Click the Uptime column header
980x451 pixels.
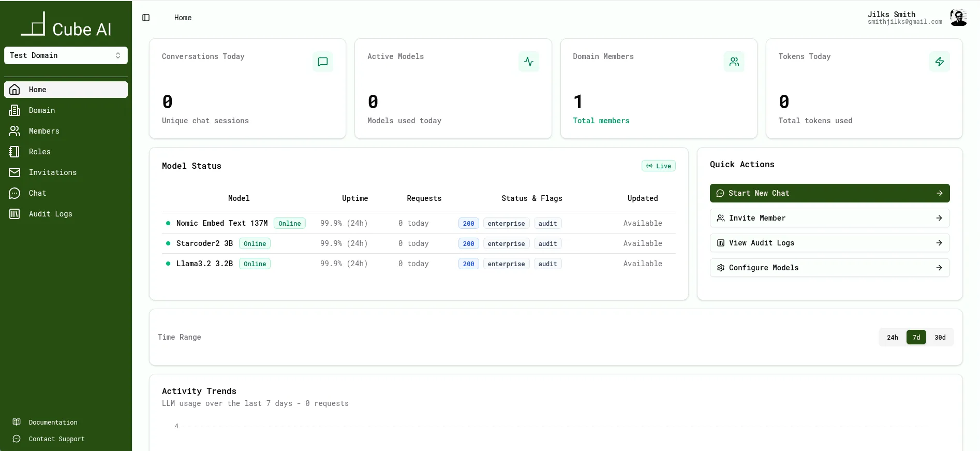point(355,198)
